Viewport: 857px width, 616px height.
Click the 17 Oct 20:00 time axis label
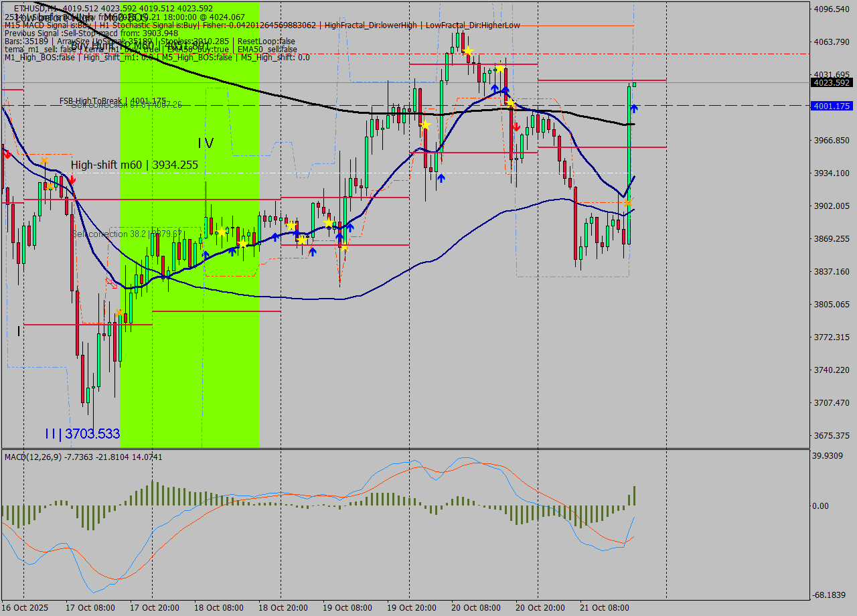click(155, 607)
